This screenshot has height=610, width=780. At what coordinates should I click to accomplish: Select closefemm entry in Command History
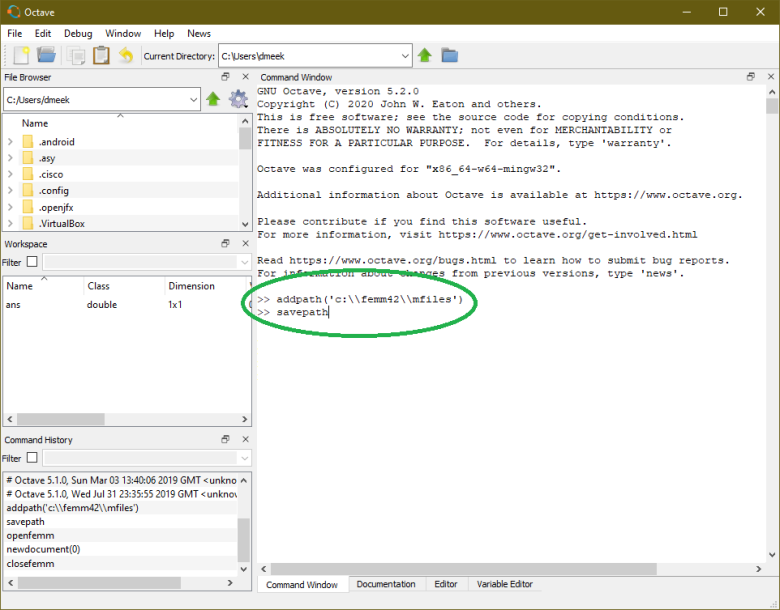coord(30,563)
